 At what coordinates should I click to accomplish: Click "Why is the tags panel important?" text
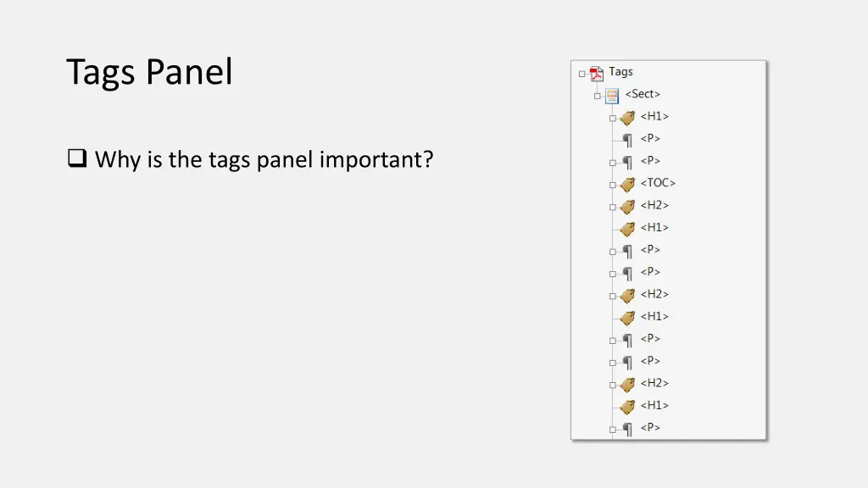point(264,159)
